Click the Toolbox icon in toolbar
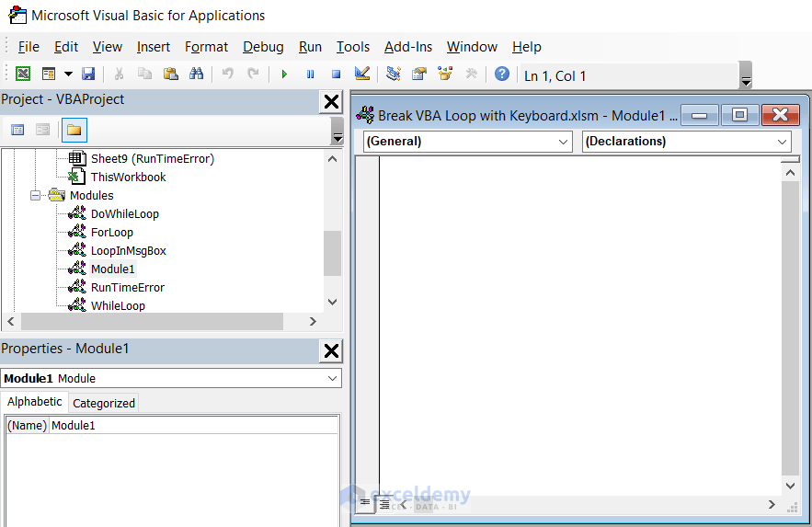Image resolution: width=812 pixels, height=527 pixels. (x=471, y=74)
